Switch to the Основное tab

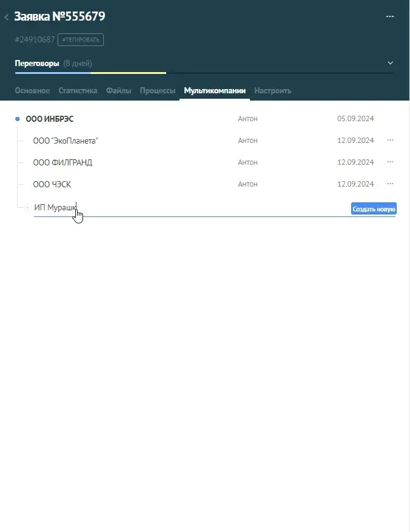[x=32, y=91]
